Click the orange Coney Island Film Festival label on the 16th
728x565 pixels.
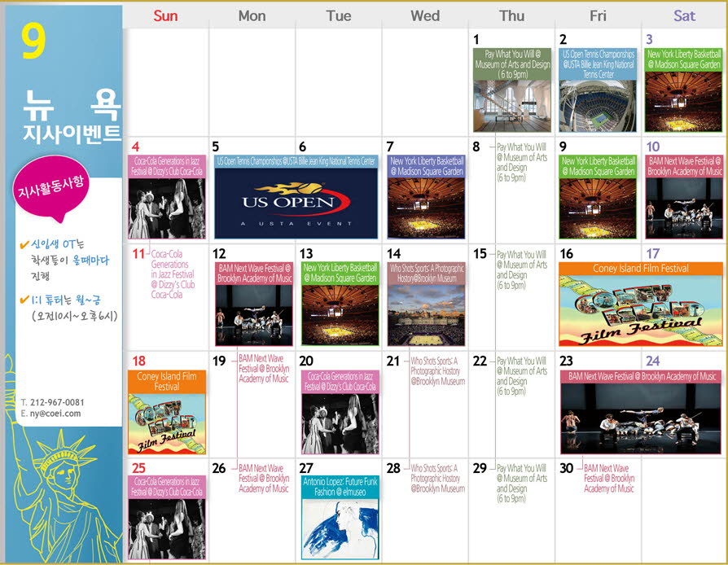(x=641, y=269)
